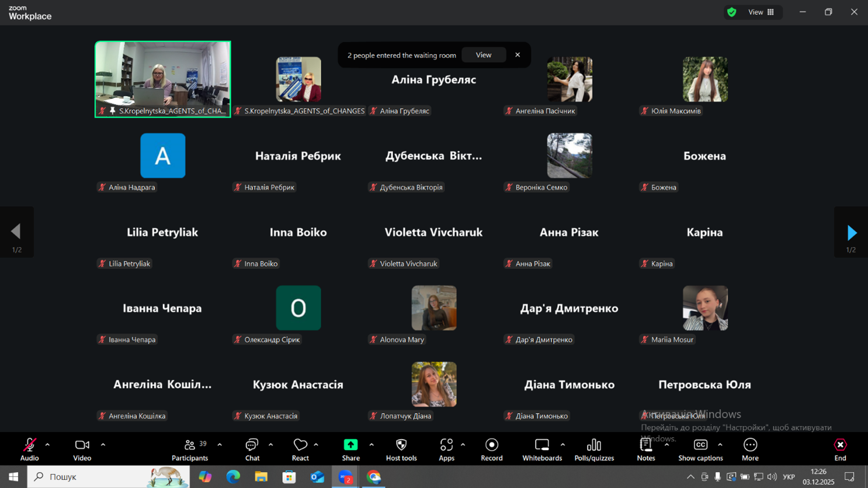This screenshot has width=868, height=488.
Task: Expand the Share options arrow
Action: 371,445
